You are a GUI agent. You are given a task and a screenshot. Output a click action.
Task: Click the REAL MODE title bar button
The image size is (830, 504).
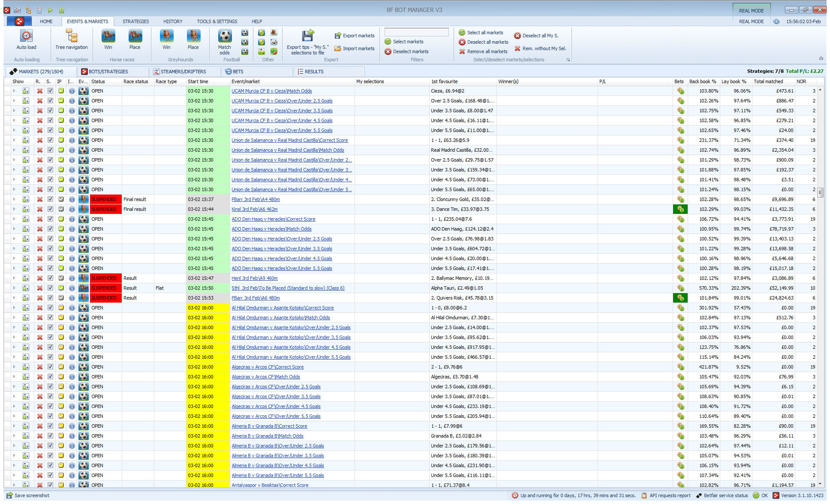pos(751,10)
